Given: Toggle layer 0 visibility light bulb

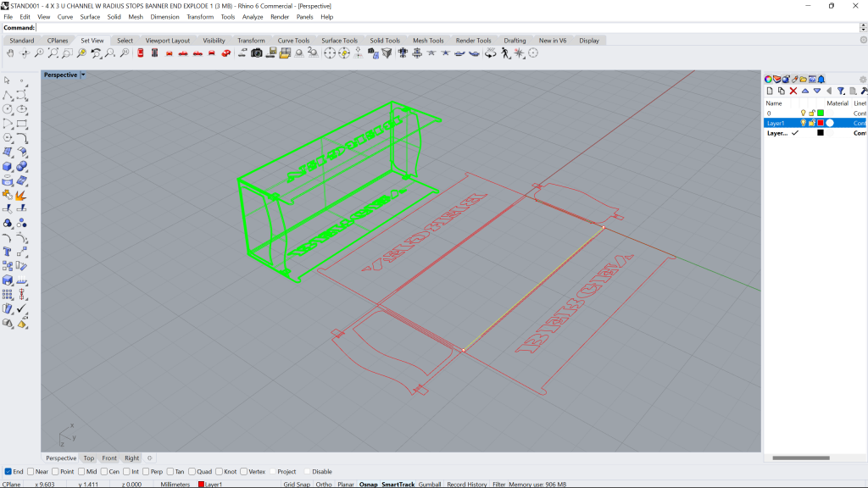Looking at the screenshot, I should 803,113.
